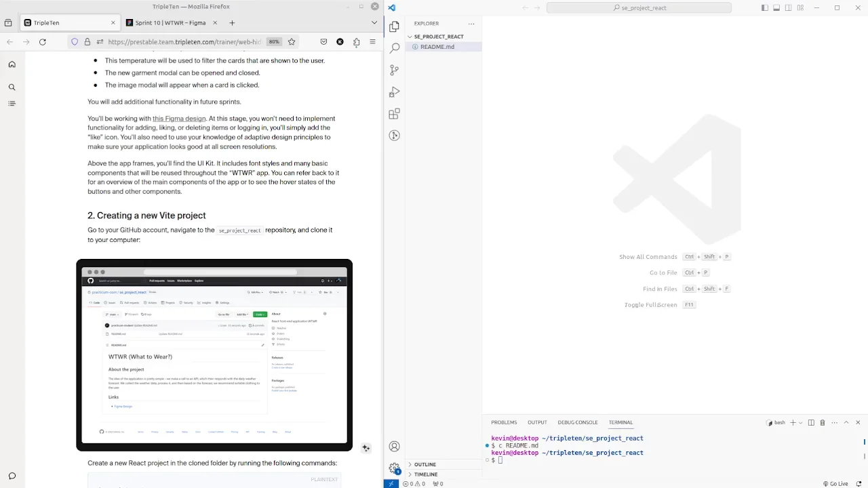
Task: Open the Source Control view
Action: point(395,70)
